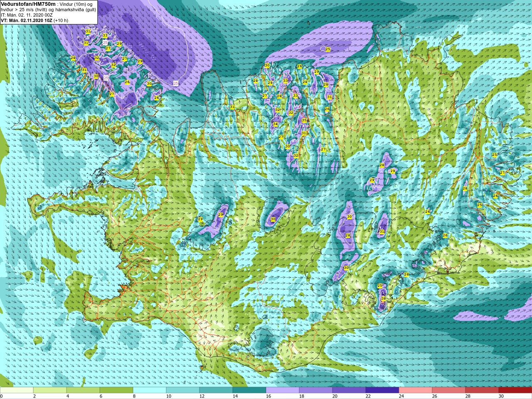Click legend scale number '24'

point(401,396)
